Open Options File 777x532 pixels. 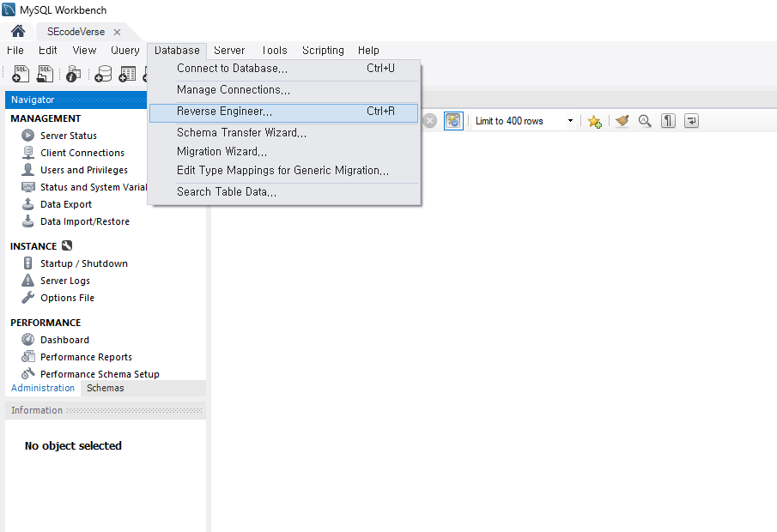(67, 298)
